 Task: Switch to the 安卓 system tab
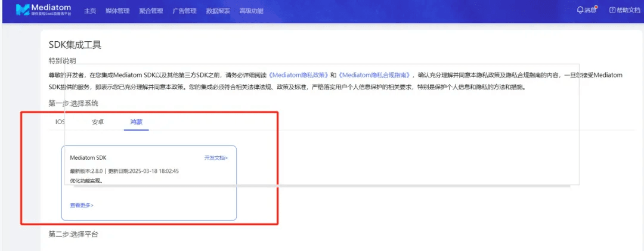click(x=98, y=122)
